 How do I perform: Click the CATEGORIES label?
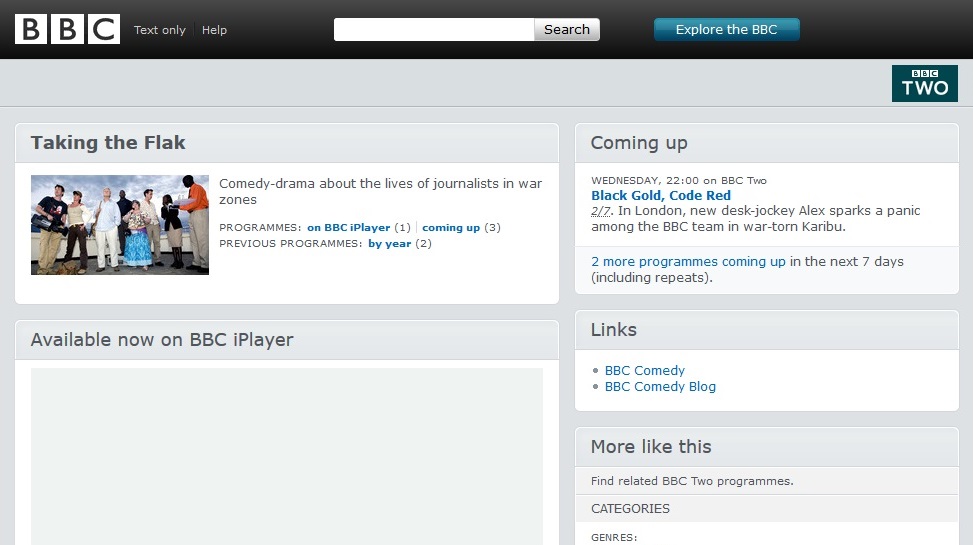point(630,508)
